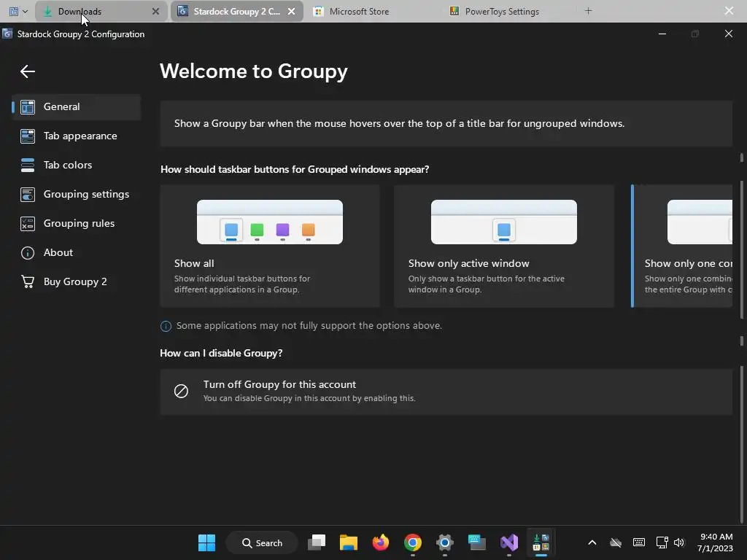Click Buy Groupy 2 in sidebar
The width and height of the screenshot is (747, 560).
click(76, 281)
